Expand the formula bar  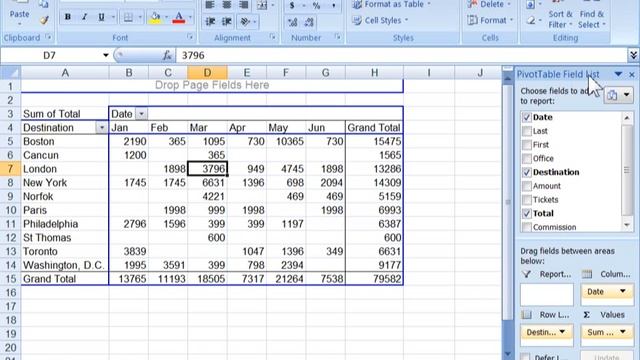[633, 55]
